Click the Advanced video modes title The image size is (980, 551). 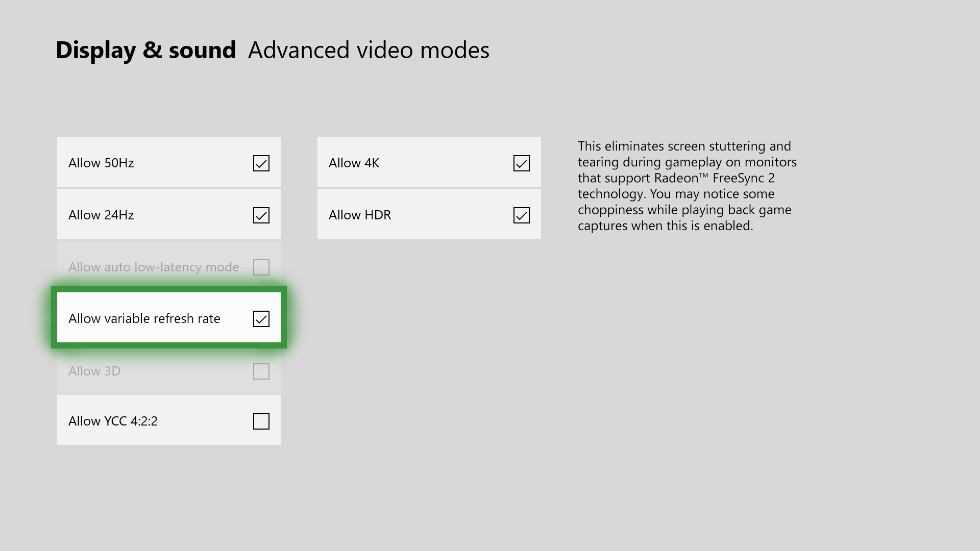[368, 50]
